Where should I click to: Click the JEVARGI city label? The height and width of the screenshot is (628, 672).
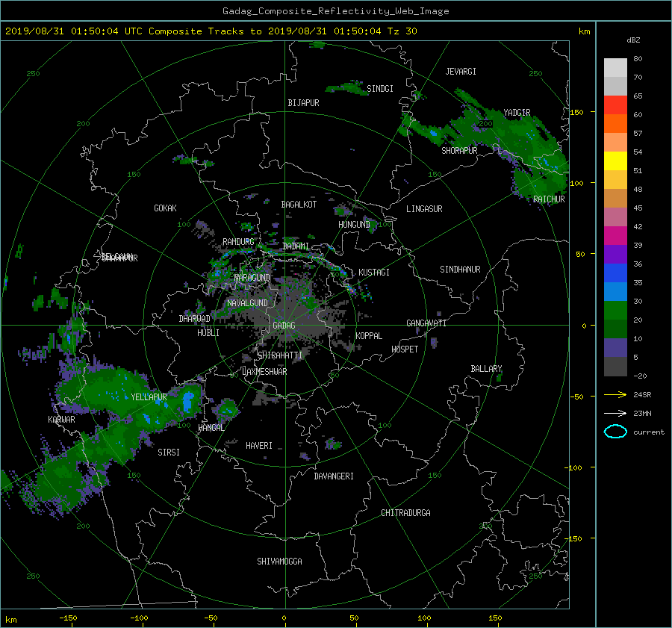tap(461, 72)
